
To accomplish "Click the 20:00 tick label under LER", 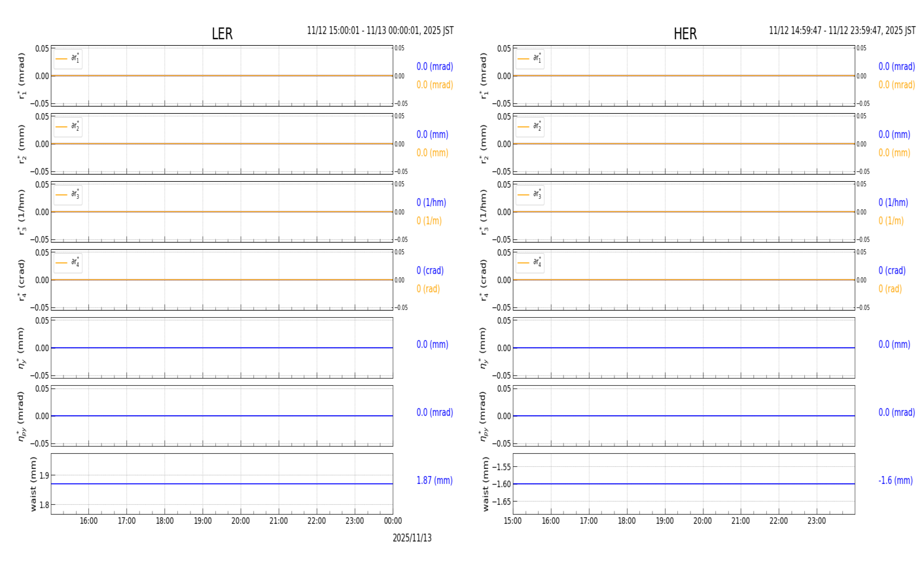I will (x=241, y=521).
